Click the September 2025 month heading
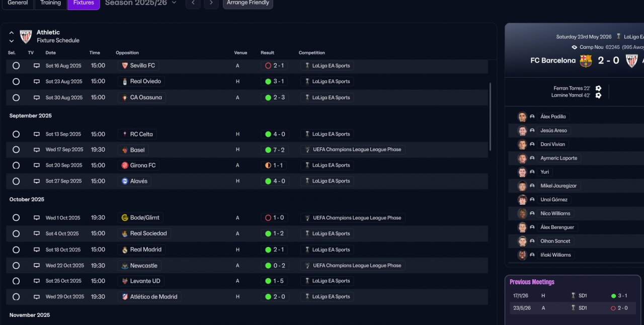The height and width of the screenshot is (325, 644). click(x=31, y=116)
